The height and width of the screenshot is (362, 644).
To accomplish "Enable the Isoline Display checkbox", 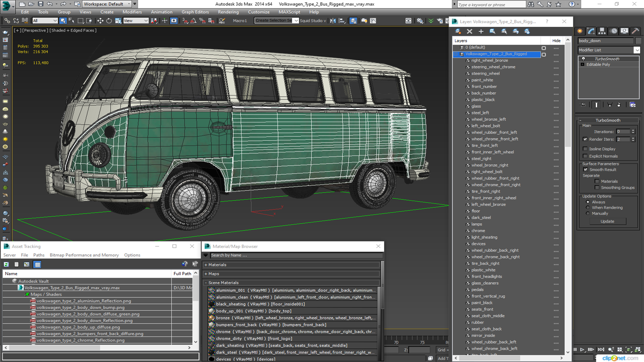I will pos(585,149).
